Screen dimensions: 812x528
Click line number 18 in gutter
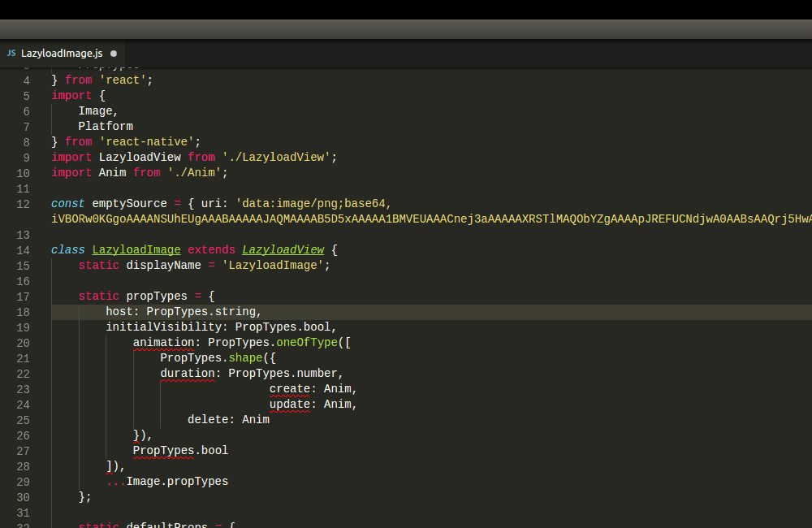coord(24,313)
